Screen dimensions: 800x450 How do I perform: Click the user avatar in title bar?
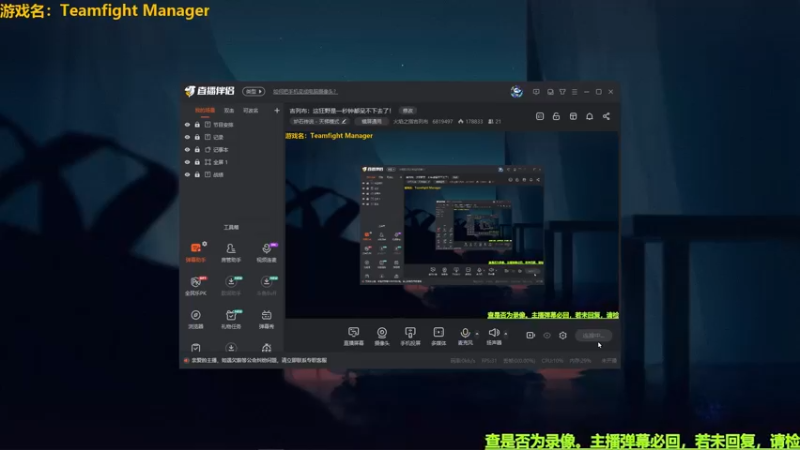tap(516, 91)
